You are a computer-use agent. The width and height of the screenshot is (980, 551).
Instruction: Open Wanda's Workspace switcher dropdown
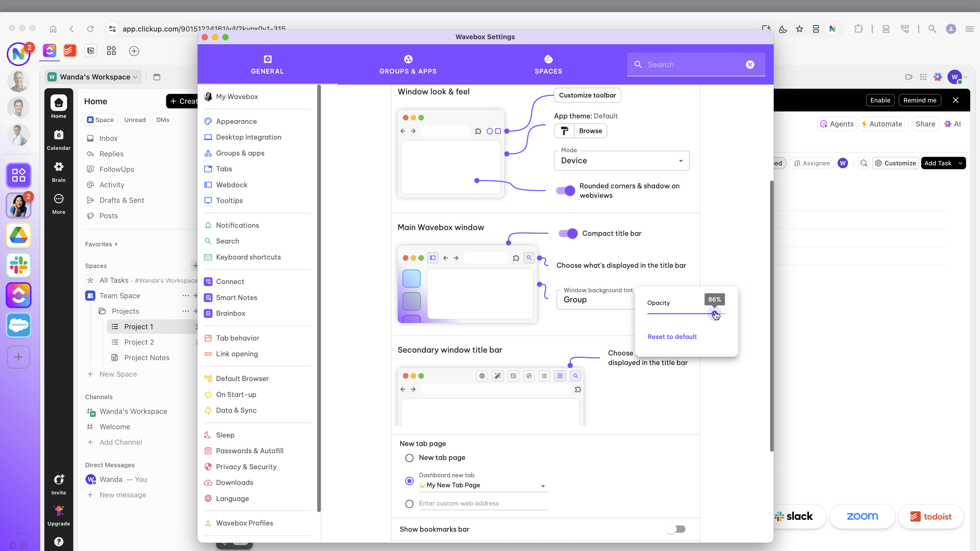pos(93,77)
